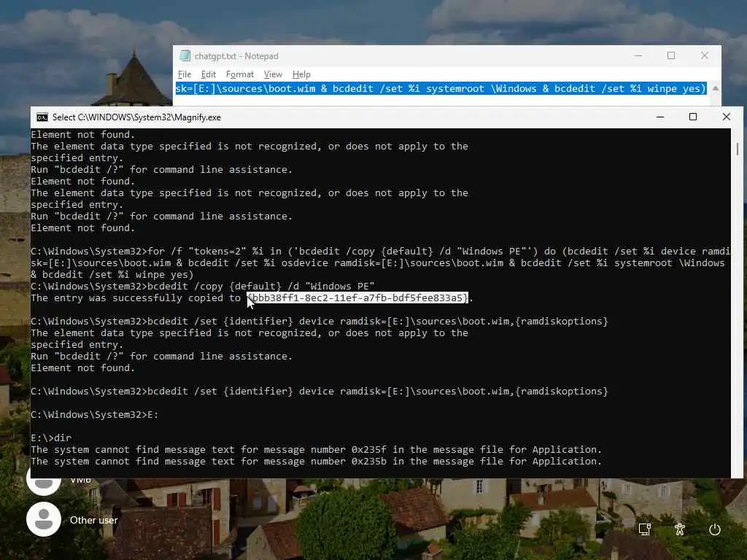
Task: Click the last bcdedit /set {identifier} command line
Action: coord(320,391)
